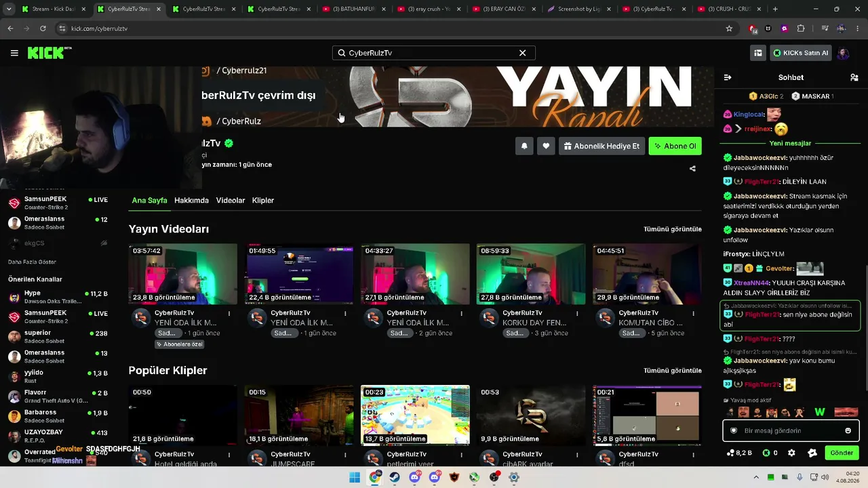The height and width of the screenshot is (488, 868).
Task: Open options menu for KOMUTAN CİBO video
Action: pyautogui.click(x=693, y=314)
